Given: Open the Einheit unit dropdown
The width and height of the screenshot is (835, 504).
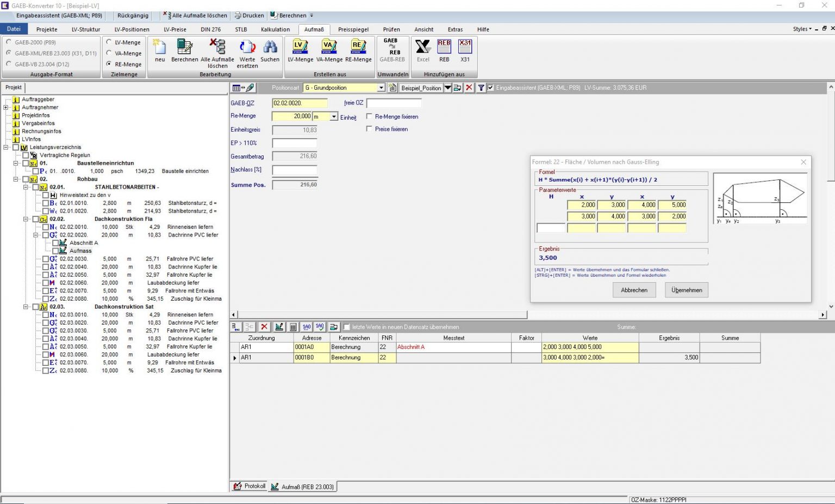Looking at the screenshot, I should [x=334, y=116].
